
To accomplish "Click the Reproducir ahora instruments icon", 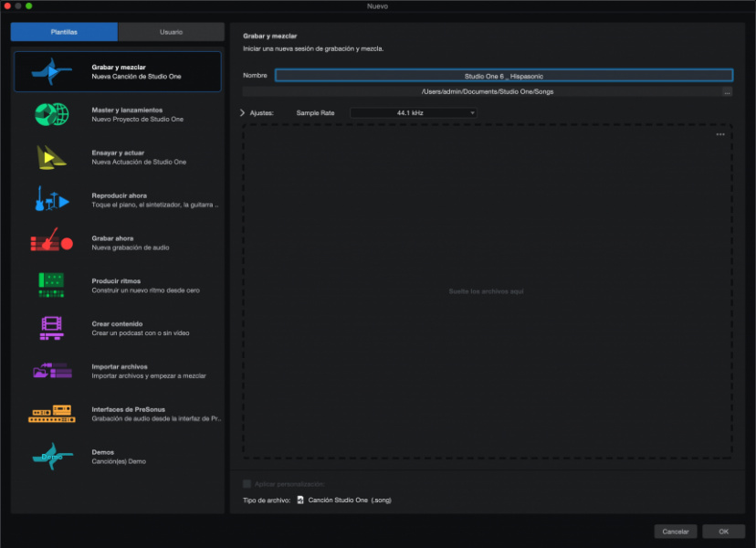I will (52, 199).
